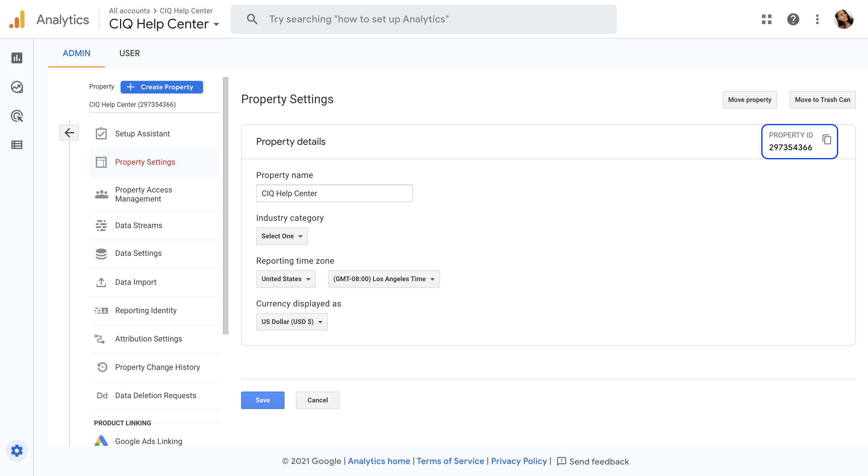Click the Property Change History clock icon
868x476 pixels.
(x=102, y=367)
